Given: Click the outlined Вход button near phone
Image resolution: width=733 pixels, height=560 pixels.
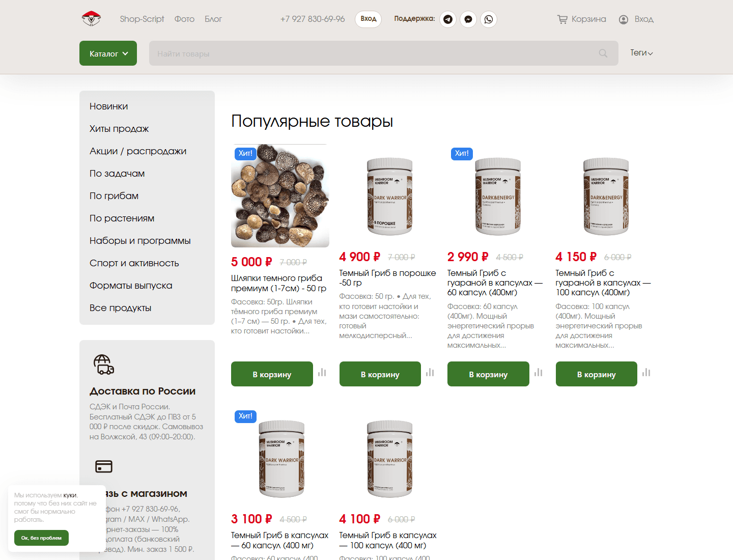Looking at the screenshot, I should (368, 19).
